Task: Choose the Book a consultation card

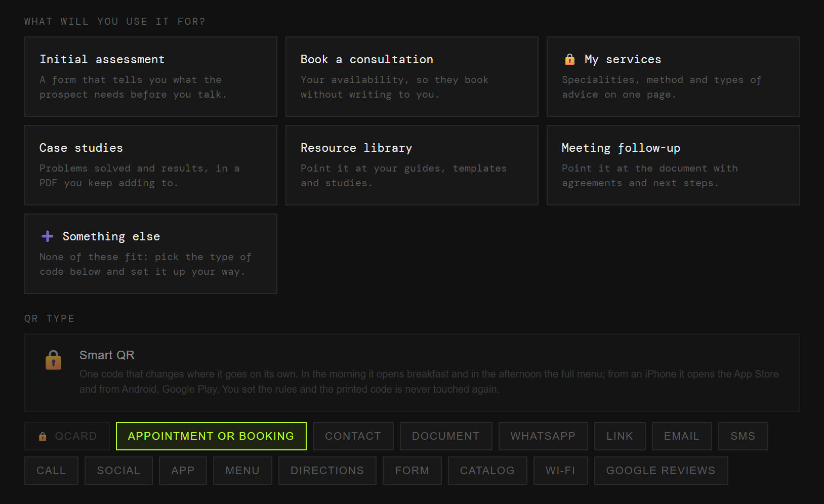Action: [412, 76]
